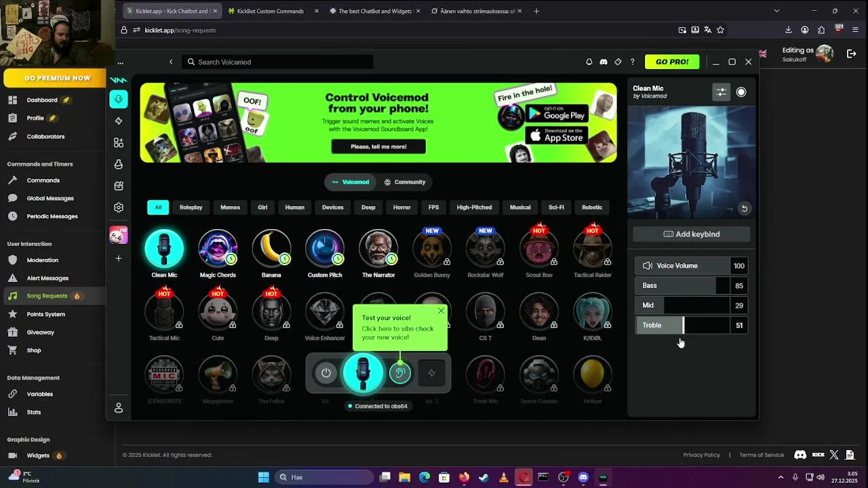Viewport: 868px width, 488px height.
Task: Open the voice settings sliders icon
Action: 722,92
